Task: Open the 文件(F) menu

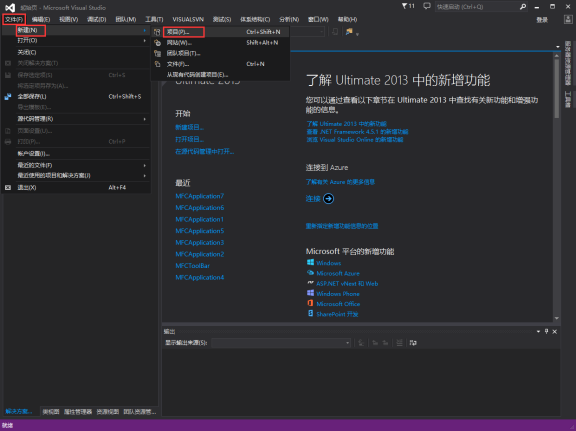Action: 14,19
